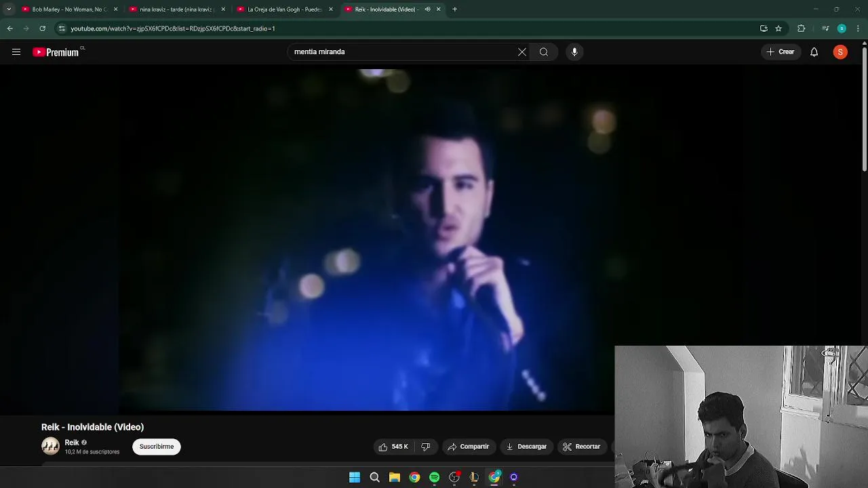The height and width of the screenshot is (488, 868).
Task: Click the video title text
Action: [x=92, y=427]
